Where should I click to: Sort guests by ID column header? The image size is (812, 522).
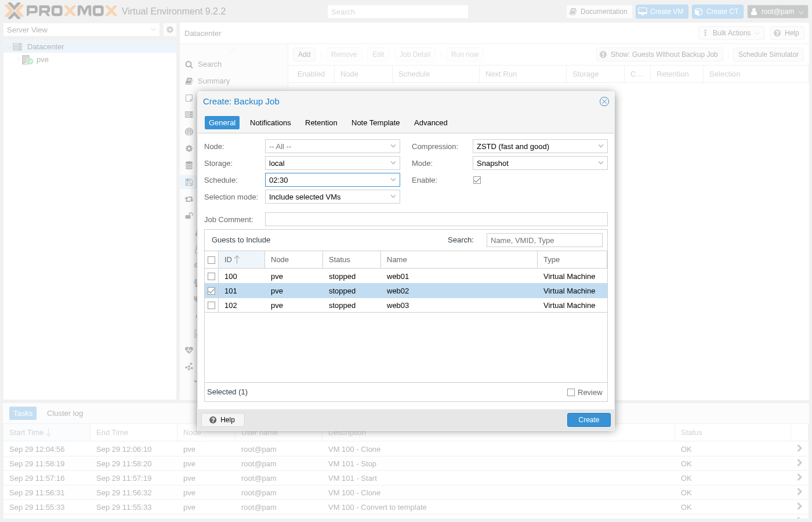click(242, 260)
